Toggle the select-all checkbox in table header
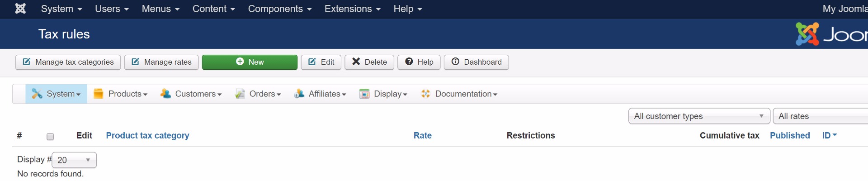Screen dimensions: 868x181 50,137
